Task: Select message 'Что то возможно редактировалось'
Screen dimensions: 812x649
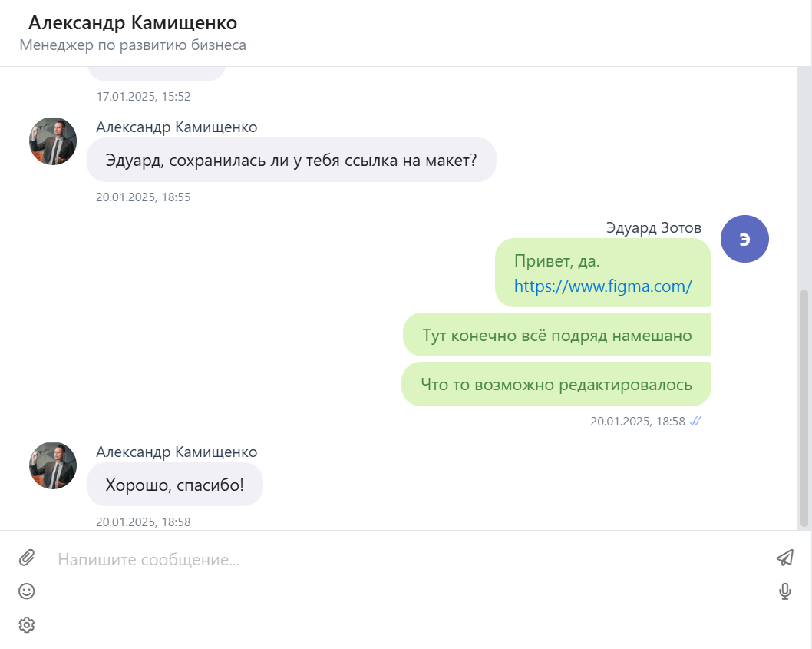Action: click(556, 384)
